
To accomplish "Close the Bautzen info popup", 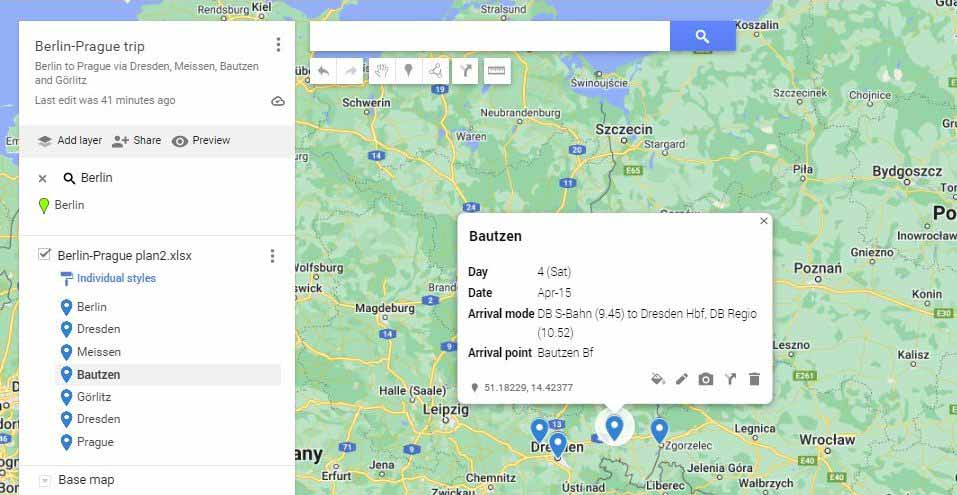I will point(764,221).
